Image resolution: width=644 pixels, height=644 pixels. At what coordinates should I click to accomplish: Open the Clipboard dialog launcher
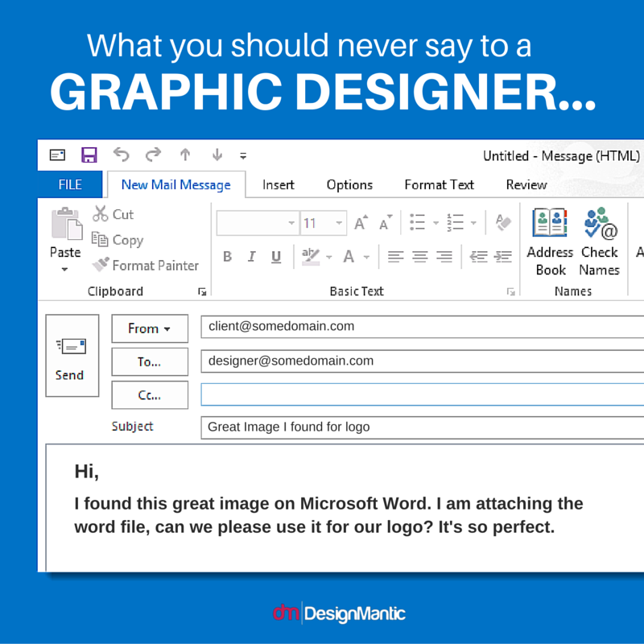(x=202, y=291)
